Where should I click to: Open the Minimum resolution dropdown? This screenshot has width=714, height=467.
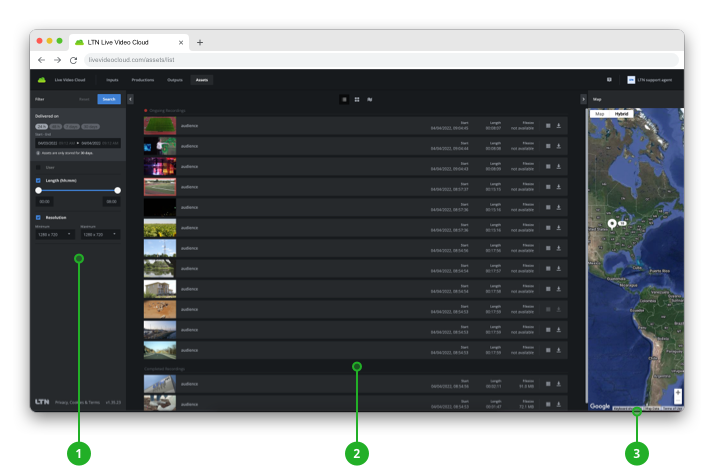[x=54, y=234]
